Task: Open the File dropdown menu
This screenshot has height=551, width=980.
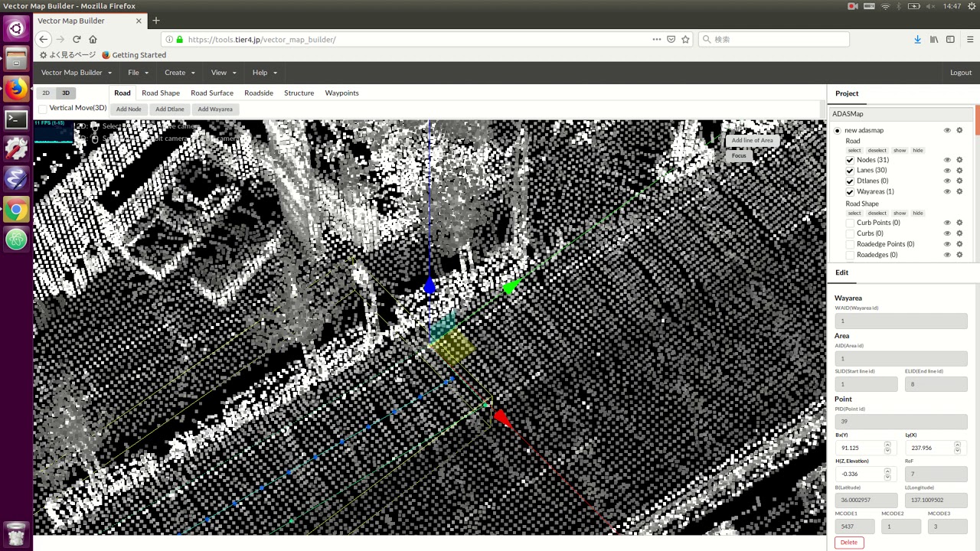Action: 138,73
